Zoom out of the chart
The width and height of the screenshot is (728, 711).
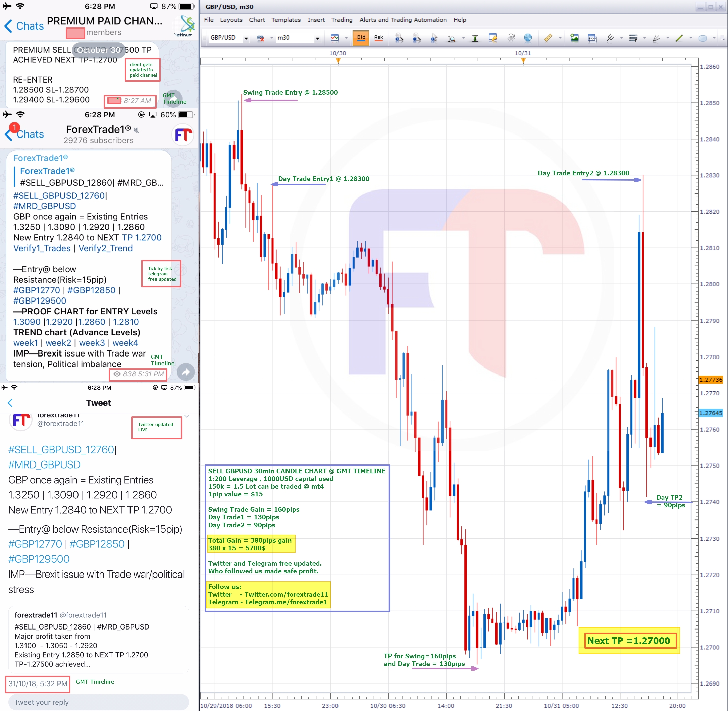416,38
